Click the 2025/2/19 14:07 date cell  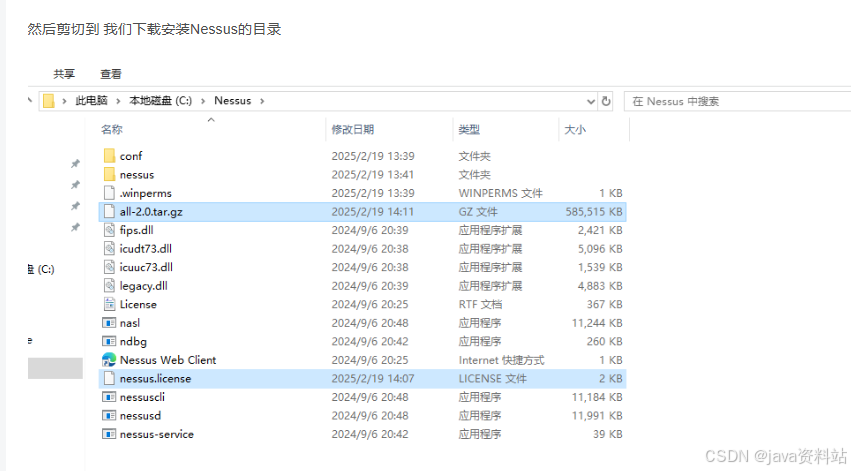[x=373, y=378]
